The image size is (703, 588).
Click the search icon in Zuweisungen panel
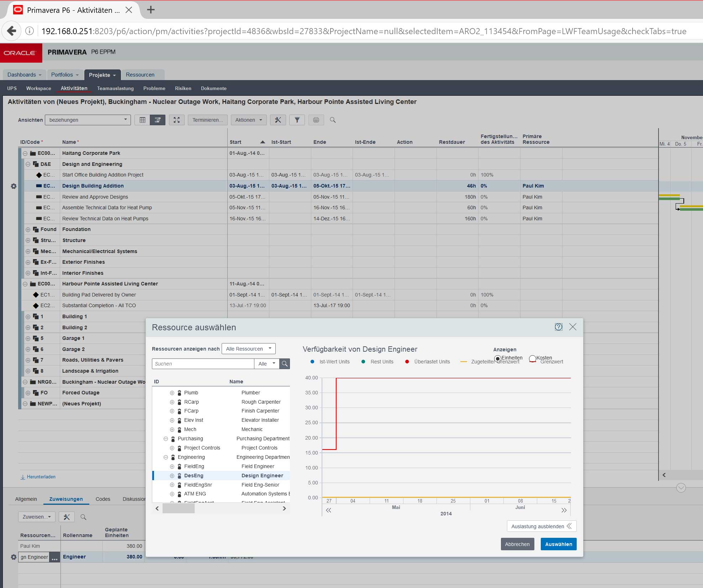pyautogui.click(x=83, y=517)
